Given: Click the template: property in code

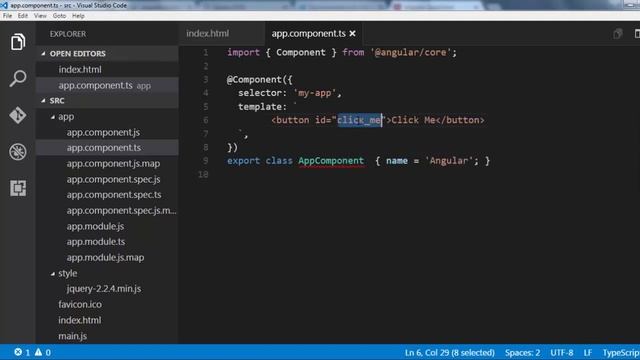Looking at the screenshot, I should tap(262, 107).
